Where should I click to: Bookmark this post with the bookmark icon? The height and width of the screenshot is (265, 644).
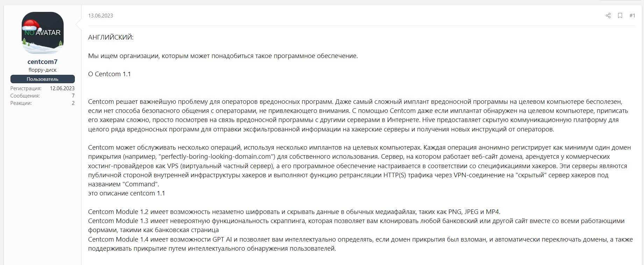coord(620,16)
